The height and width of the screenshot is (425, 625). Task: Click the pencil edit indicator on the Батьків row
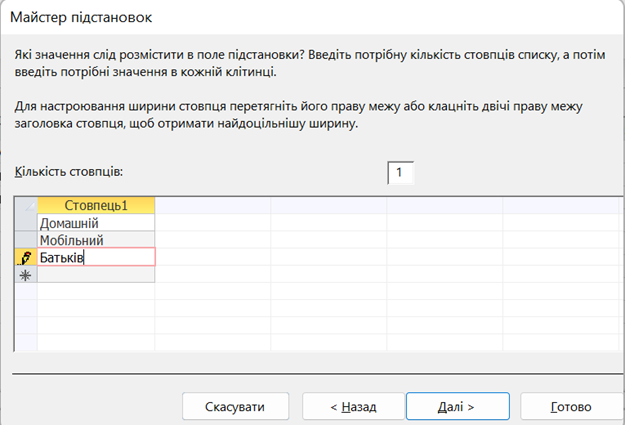pyautogui.click(x=26, y=258)
